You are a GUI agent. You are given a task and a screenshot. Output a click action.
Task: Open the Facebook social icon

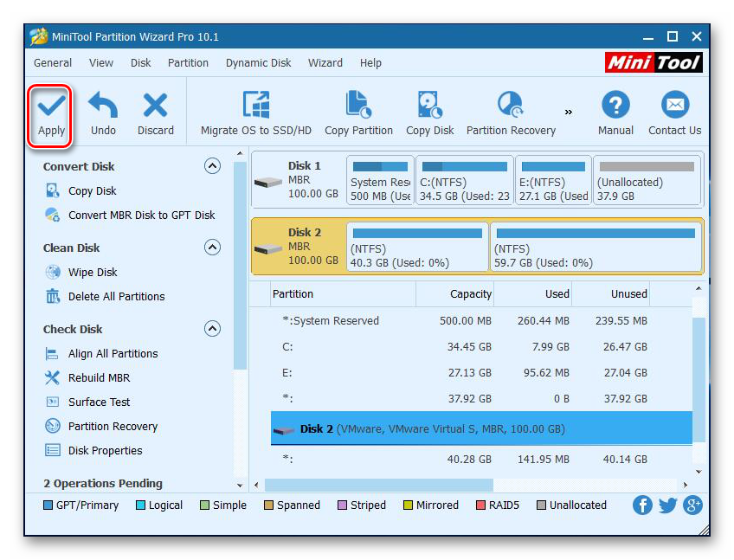coord(642,505)
